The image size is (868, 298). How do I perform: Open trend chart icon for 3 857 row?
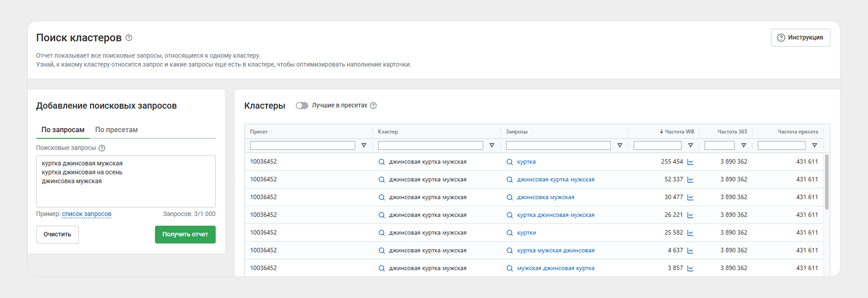pyautogui.click(x=690, y=268)
